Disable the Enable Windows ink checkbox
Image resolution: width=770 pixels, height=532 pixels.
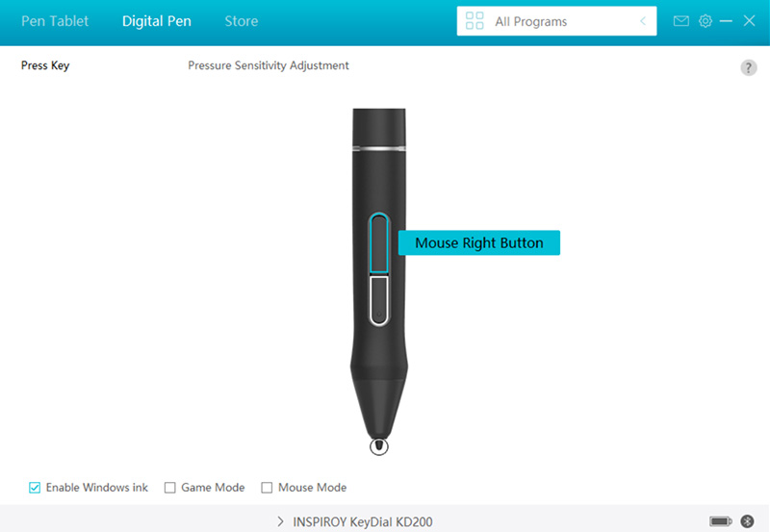point(35,488)
